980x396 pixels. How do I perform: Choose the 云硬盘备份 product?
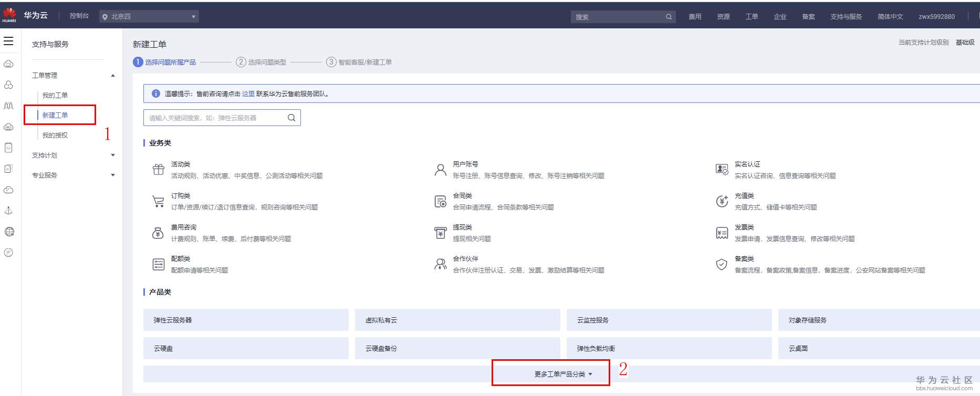[457, 348]
